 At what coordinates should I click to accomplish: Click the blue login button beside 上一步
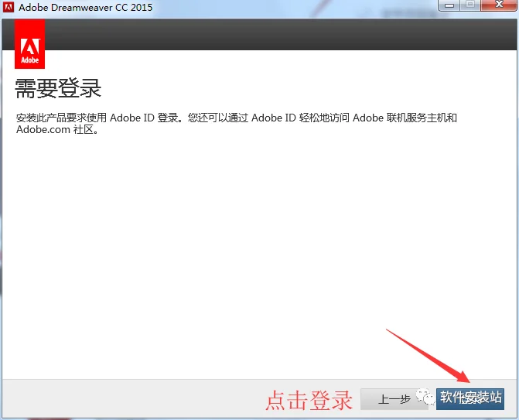click(x=470, y=399)
